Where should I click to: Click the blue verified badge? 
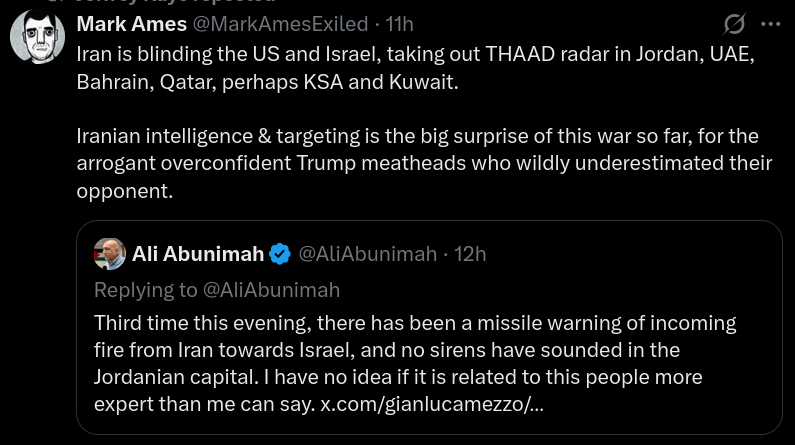point(280,254)
